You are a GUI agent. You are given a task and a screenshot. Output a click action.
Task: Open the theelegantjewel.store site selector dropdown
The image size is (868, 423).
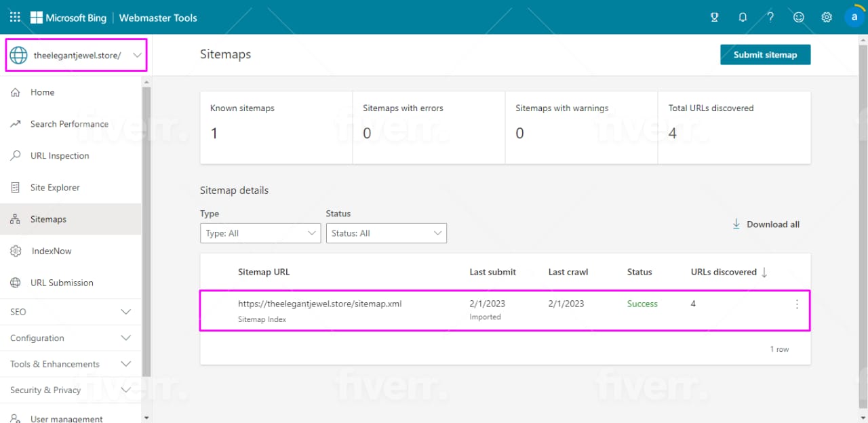click(x=76, y=56)
